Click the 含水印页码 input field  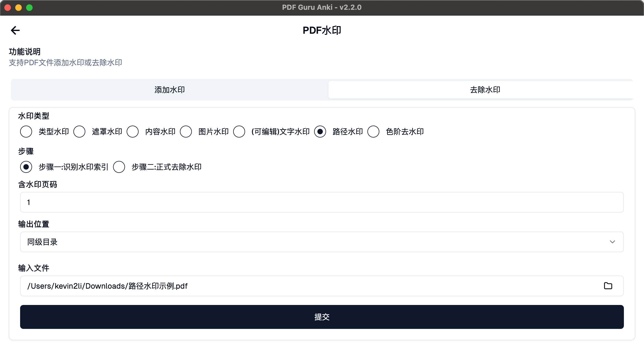tap(322, 202)
